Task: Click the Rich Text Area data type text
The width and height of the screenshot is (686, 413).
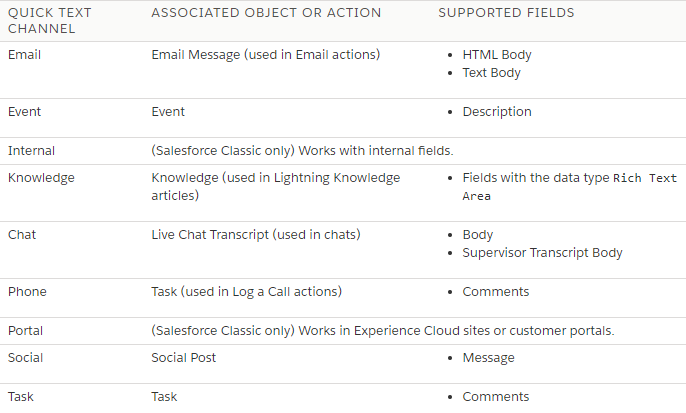Action: (x=570, y=187)
